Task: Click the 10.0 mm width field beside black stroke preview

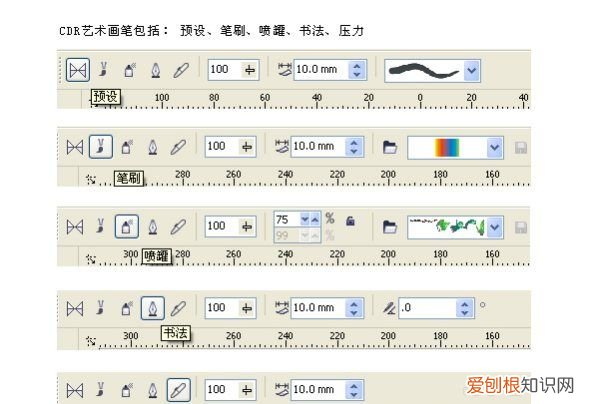Action: (330, 70)
